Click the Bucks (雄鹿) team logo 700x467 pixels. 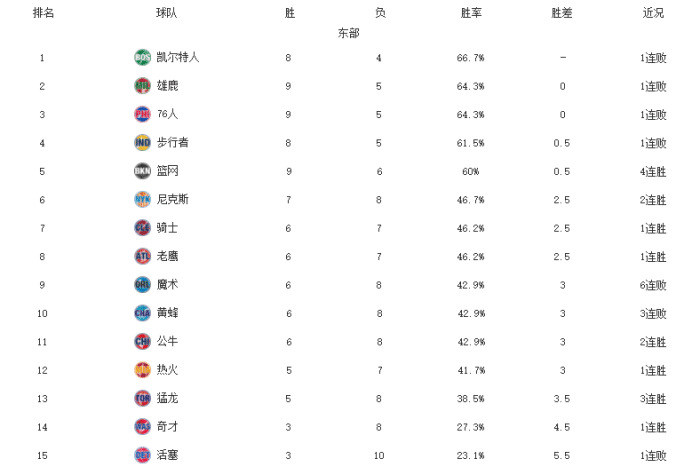point(142,86)
